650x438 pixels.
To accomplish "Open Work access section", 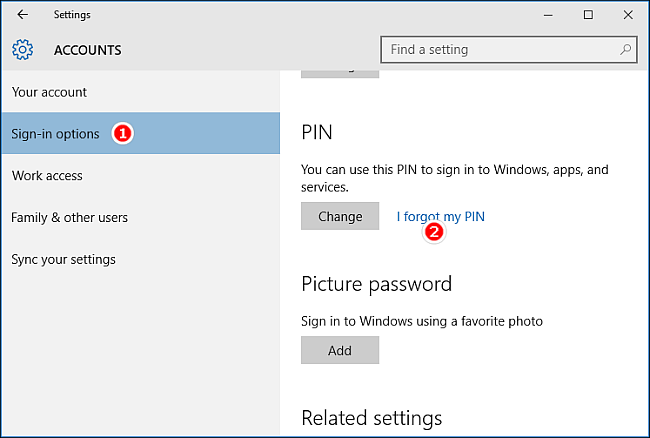I will pyautogui.click(x=141, y=175).
